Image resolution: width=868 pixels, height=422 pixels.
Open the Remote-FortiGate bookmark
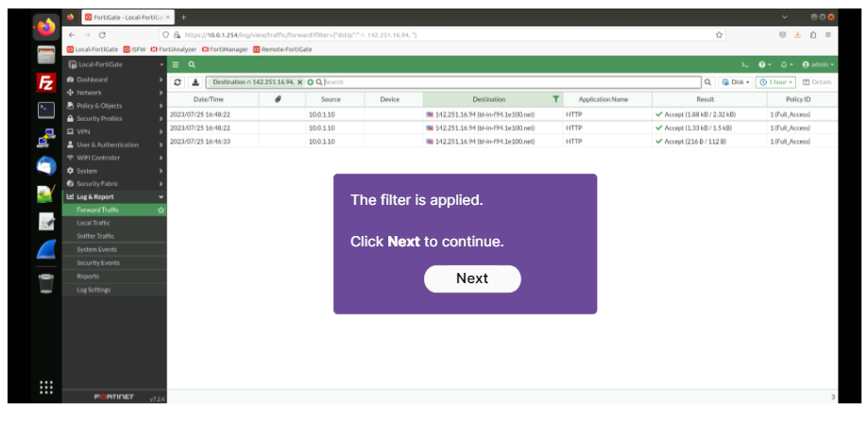pos(282,49)
